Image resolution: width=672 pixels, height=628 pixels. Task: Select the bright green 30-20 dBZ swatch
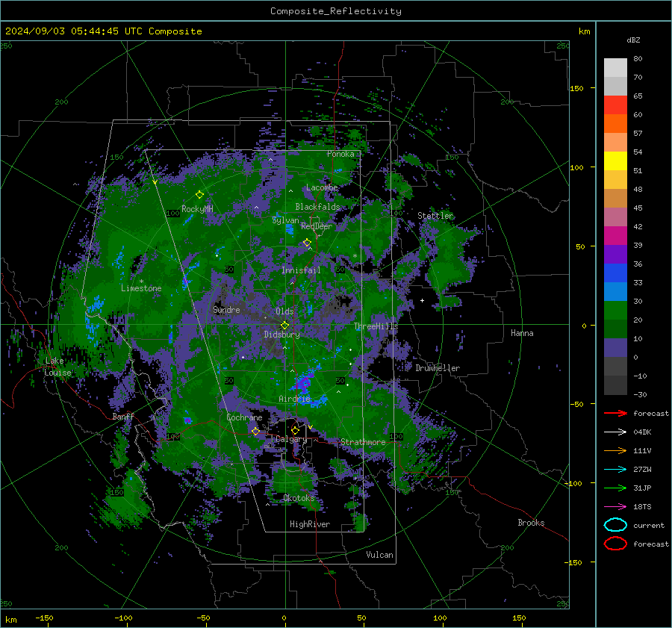click(x=615, y=311)
